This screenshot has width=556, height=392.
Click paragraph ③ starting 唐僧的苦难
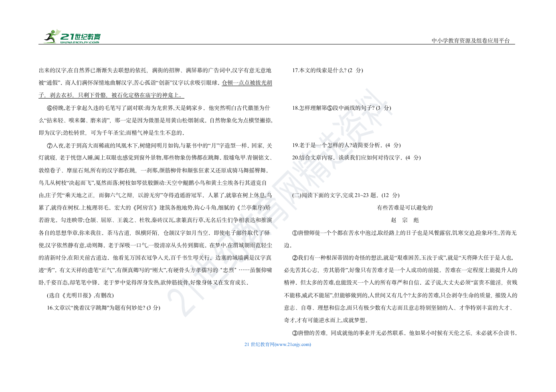tap(405, 333)
